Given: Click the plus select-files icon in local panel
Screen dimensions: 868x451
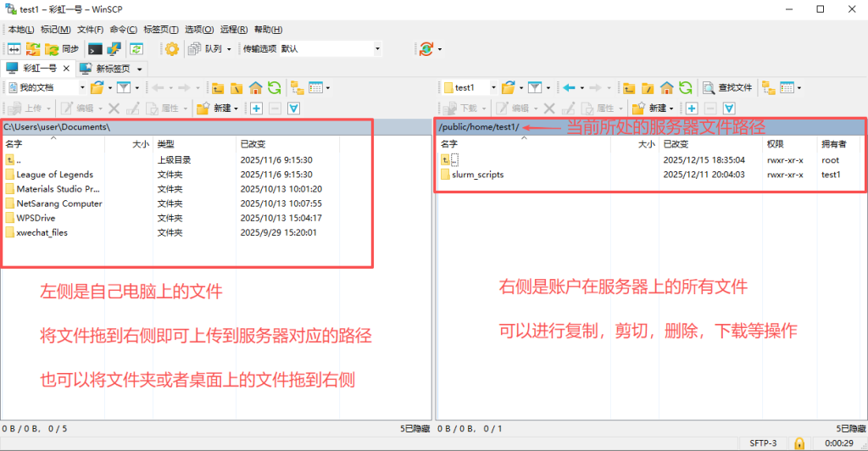Looking at the screenshot, I should pyautogui.click(x=255, y=108).
